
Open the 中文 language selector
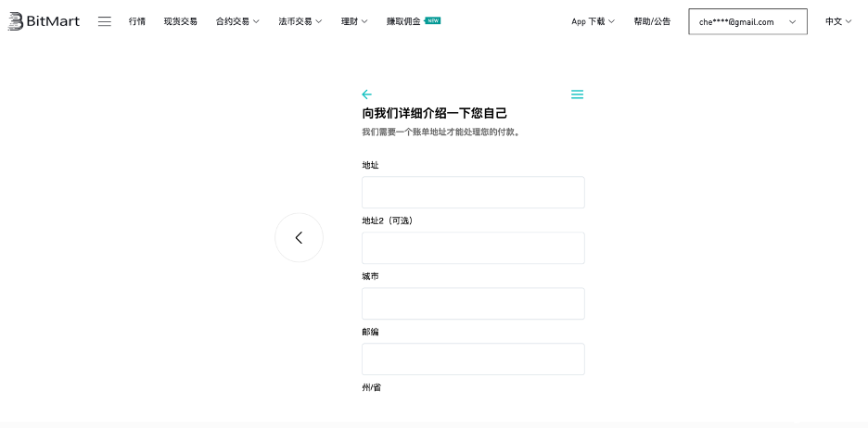point(838,21)
